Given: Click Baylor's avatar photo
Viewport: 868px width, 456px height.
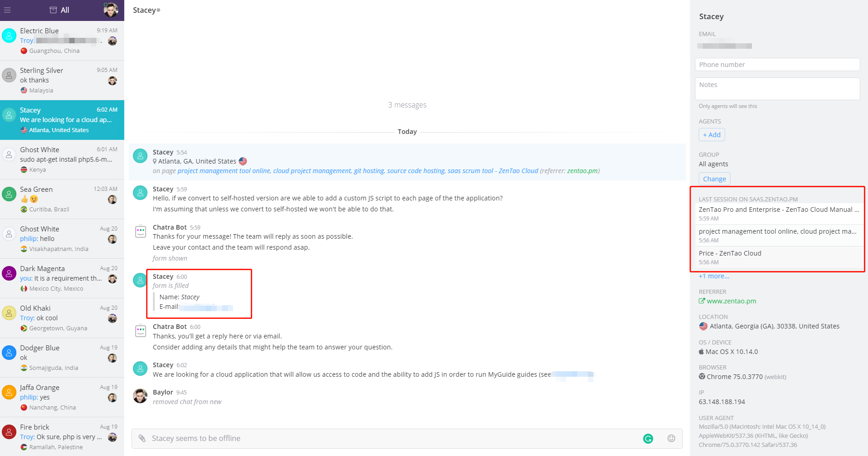Looking at the screenshot, I should (140, 396).
